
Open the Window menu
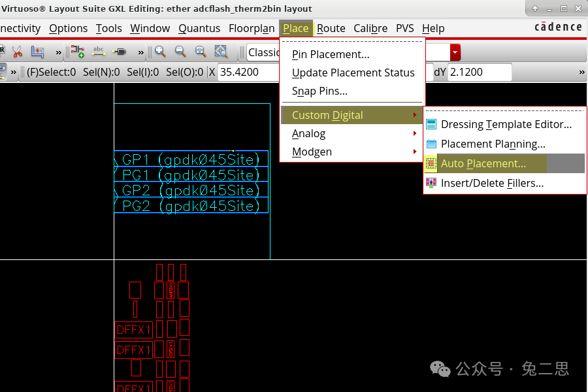150,28
